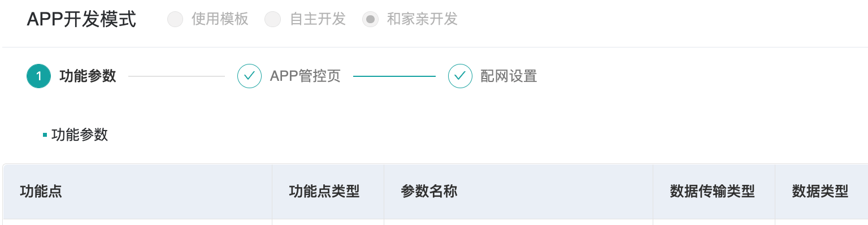Click the 功能点 column header
This screenshot has height=225, width=868.
41,192
